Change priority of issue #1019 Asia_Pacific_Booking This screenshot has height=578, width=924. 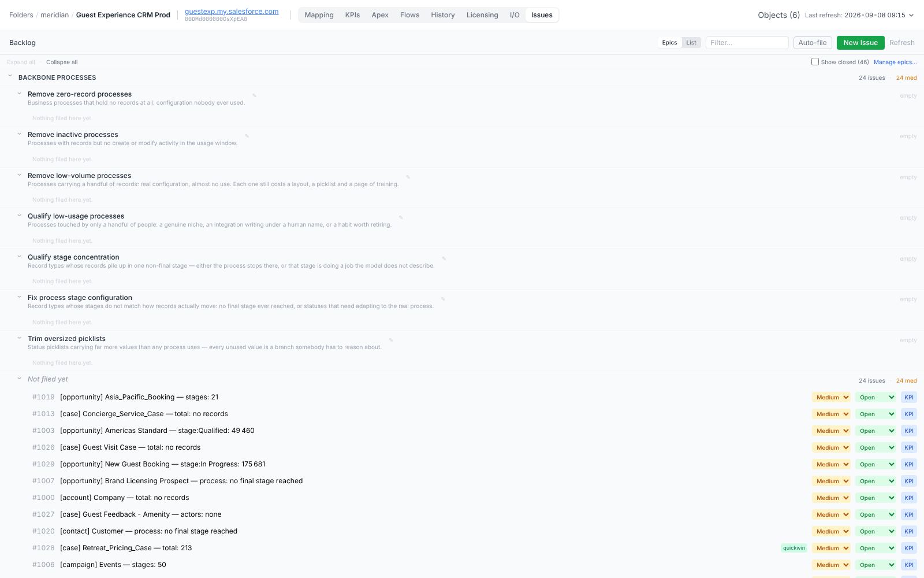[831, 397]
